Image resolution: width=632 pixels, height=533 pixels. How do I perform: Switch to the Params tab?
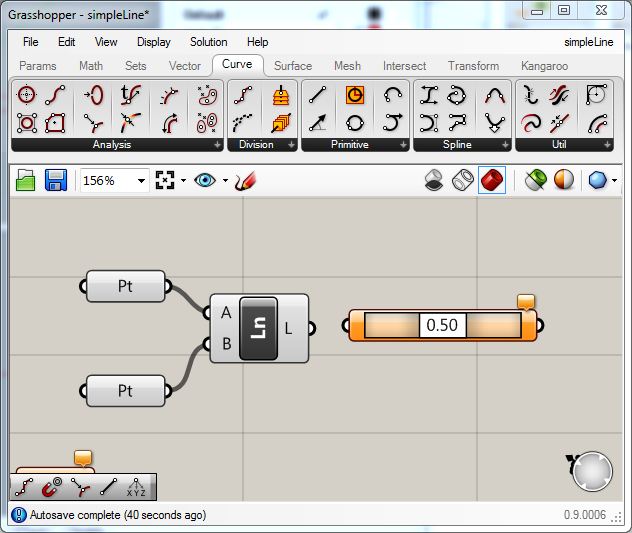pyautogui.click(x=37, y=66)
